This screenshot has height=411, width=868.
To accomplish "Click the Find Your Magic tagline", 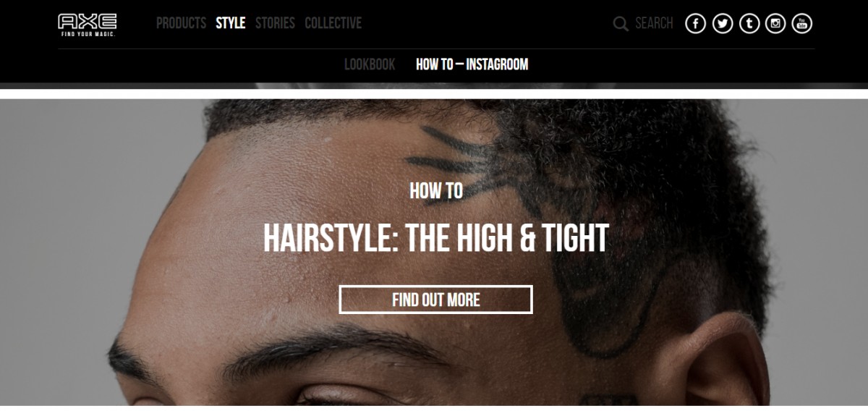I will [88, 34].
